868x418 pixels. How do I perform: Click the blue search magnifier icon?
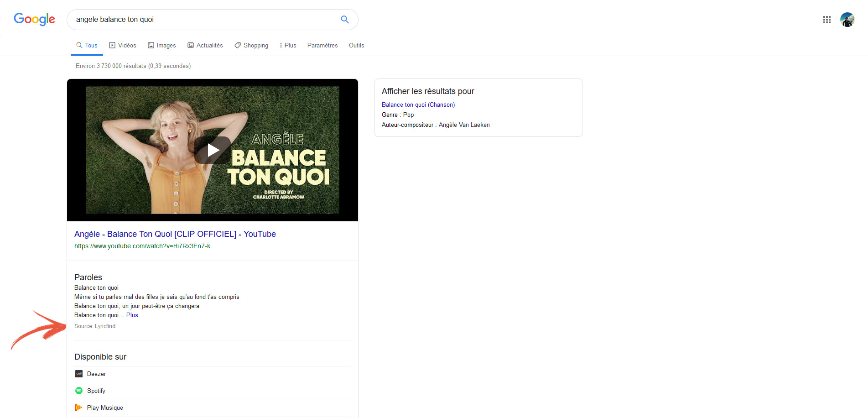pyautogui.click(x=345, y=20)
